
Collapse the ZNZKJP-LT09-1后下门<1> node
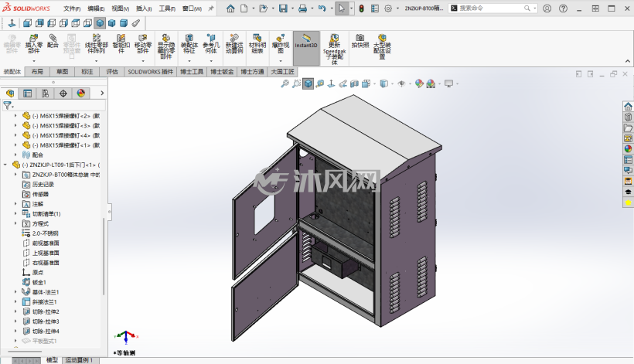click(5, 165)
